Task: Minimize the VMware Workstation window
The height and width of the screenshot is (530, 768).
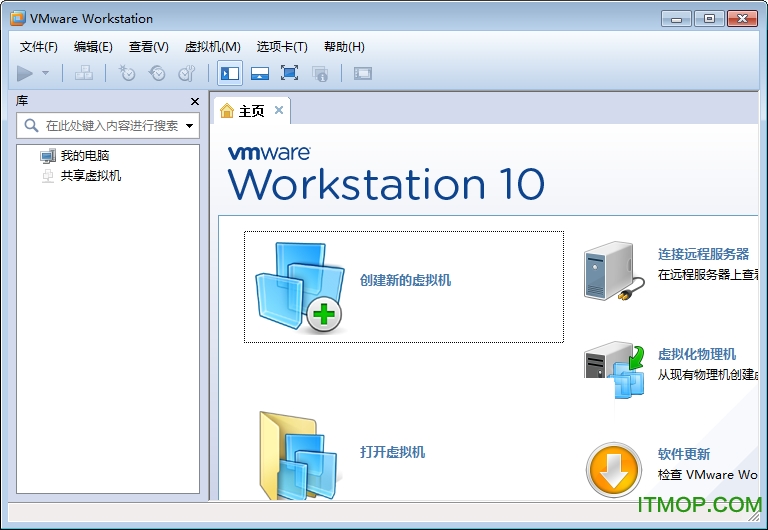Action: (676, 19)
